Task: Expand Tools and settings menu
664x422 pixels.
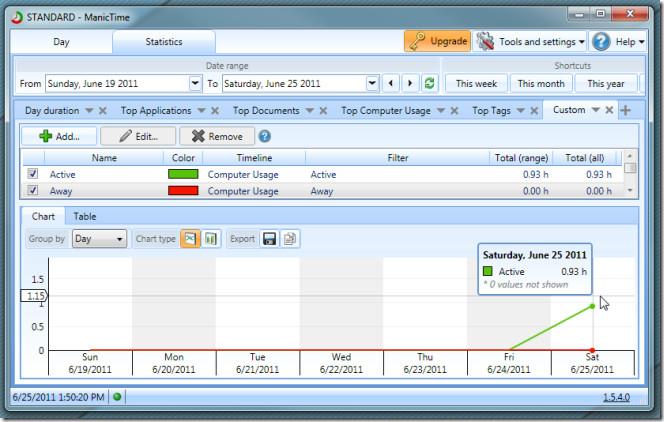Action: [530, 42]
